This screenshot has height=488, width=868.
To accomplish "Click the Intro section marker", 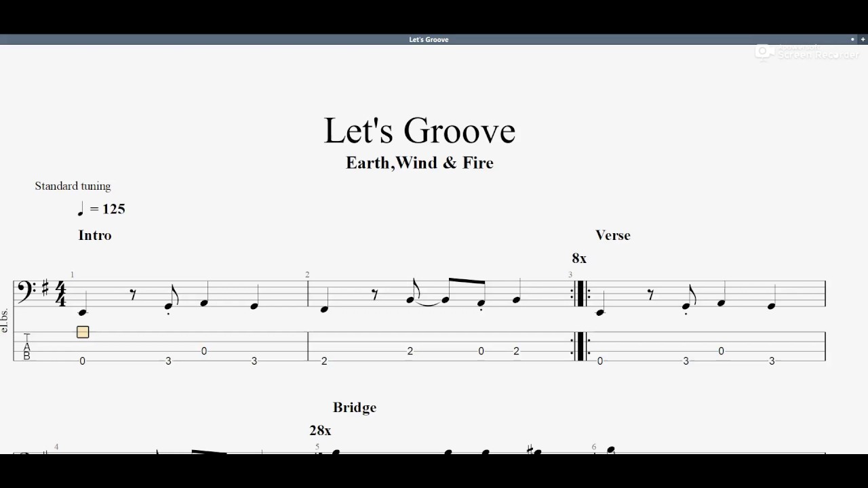I will (x=95, y=235).
